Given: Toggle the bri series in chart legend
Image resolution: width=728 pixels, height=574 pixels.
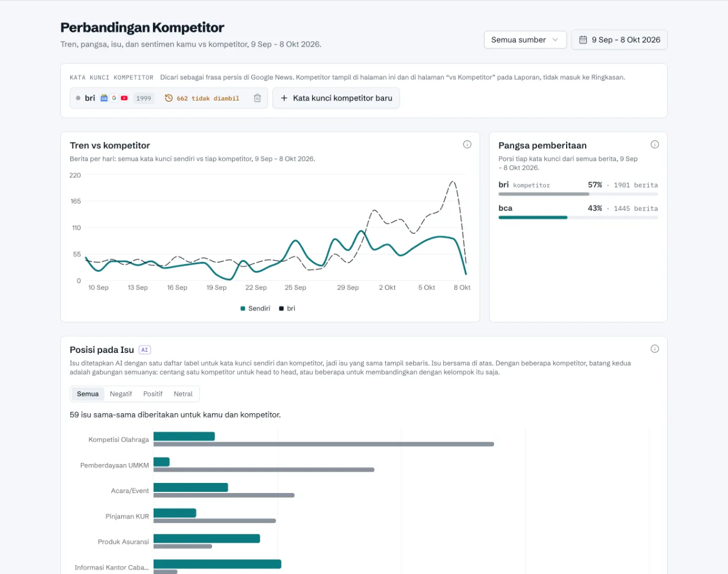Looking at the screenshot, I should pyautogui.click(x=287, y=308).
